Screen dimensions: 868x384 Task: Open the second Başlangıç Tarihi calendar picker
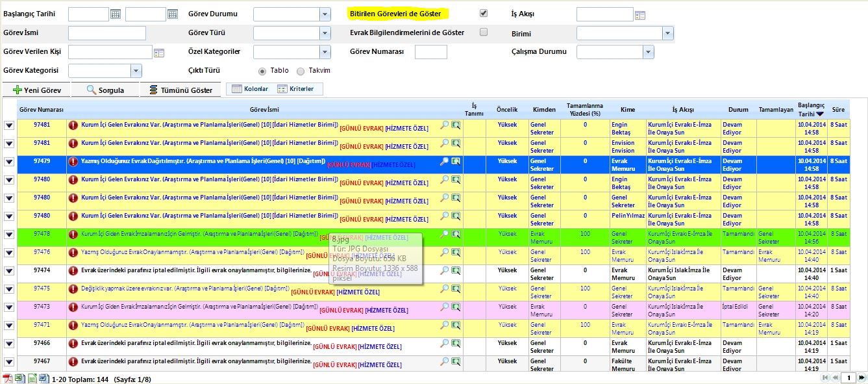pyautogui.click(x=173, y=14)
